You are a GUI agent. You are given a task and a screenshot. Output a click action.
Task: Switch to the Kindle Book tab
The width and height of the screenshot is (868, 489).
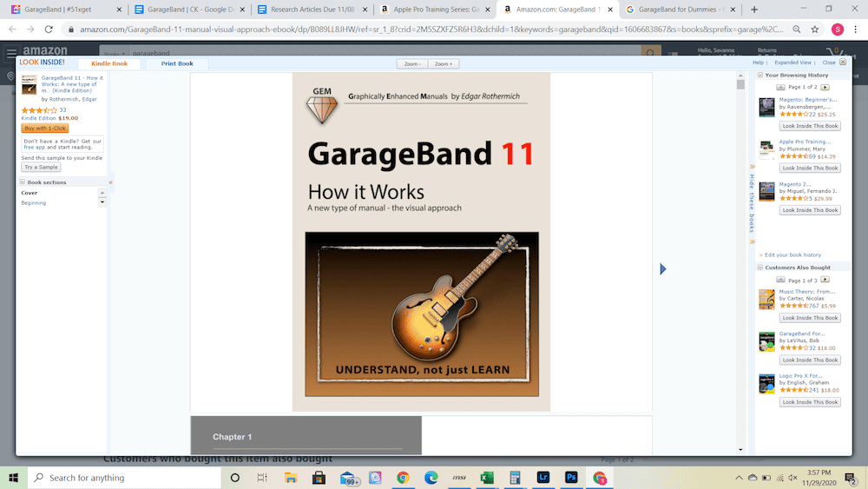tap(109, 63)
